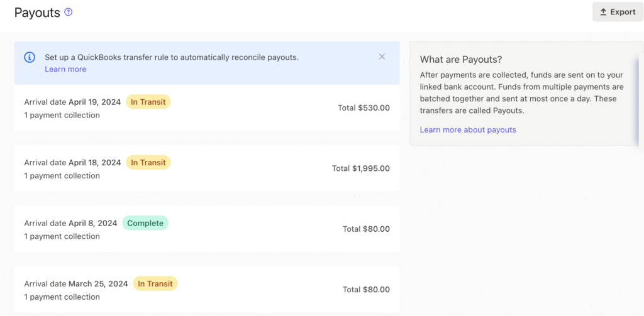Open the payout arriving March 25, 2024
The height and width of the screenshot is (316, 644).
click(x=206, y=290)
